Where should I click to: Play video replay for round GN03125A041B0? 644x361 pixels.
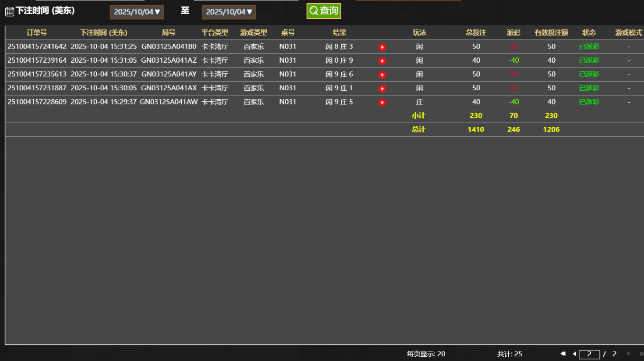382,47
